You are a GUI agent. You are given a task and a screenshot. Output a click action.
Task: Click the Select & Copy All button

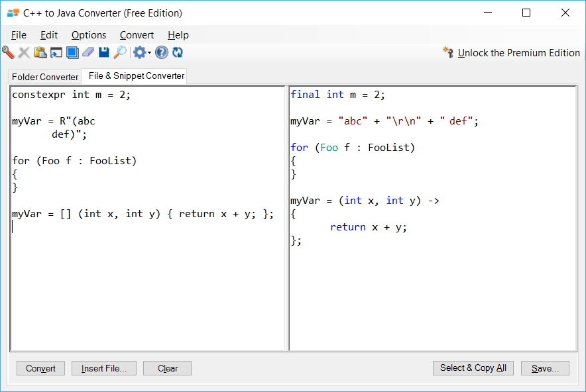pyautogui.click(x=473, y=368)
